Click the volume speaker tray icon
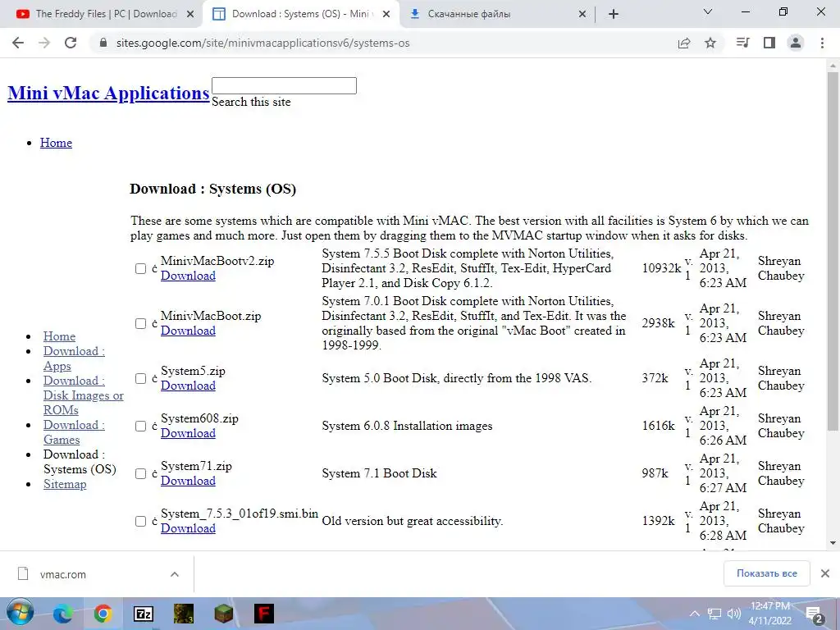The height and width of the screenshot is (630, 840). click(733, 614)
